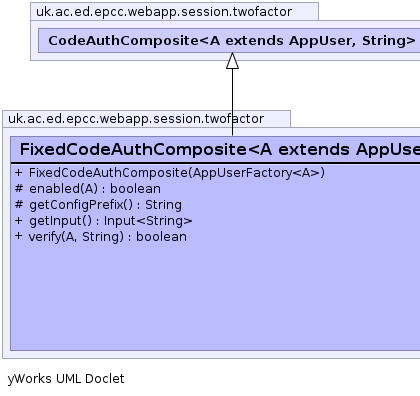Click the plus visibility symbol beside getInput
This screenshot has height=396, width=420.
tap(19, 221)
